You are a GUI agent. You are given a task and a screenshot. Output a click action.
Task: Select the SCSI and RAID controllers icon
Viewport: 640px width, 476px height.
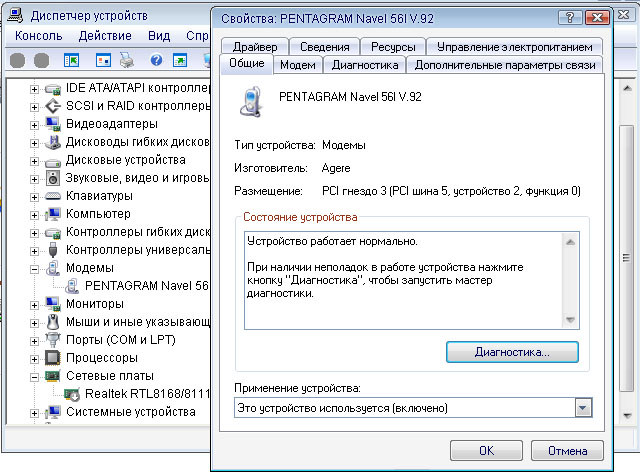pos(53,106)
